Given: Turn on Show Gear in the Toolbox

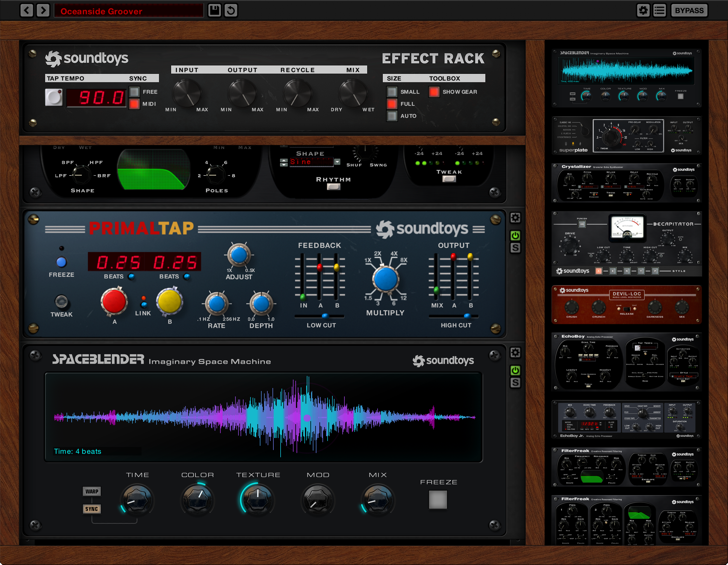Looking at the screenshot, I should pyautogui.click(x=434, y=92).
